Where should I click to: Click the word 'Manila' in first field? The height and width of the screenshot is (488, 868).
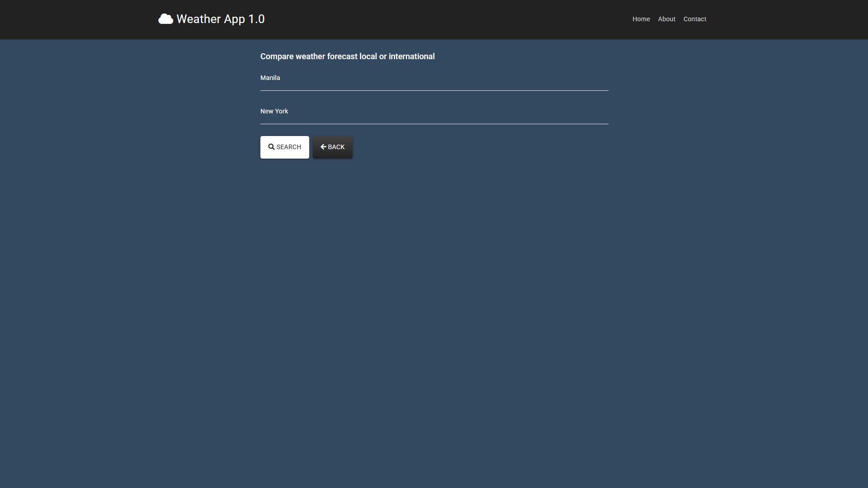(270, 78)
